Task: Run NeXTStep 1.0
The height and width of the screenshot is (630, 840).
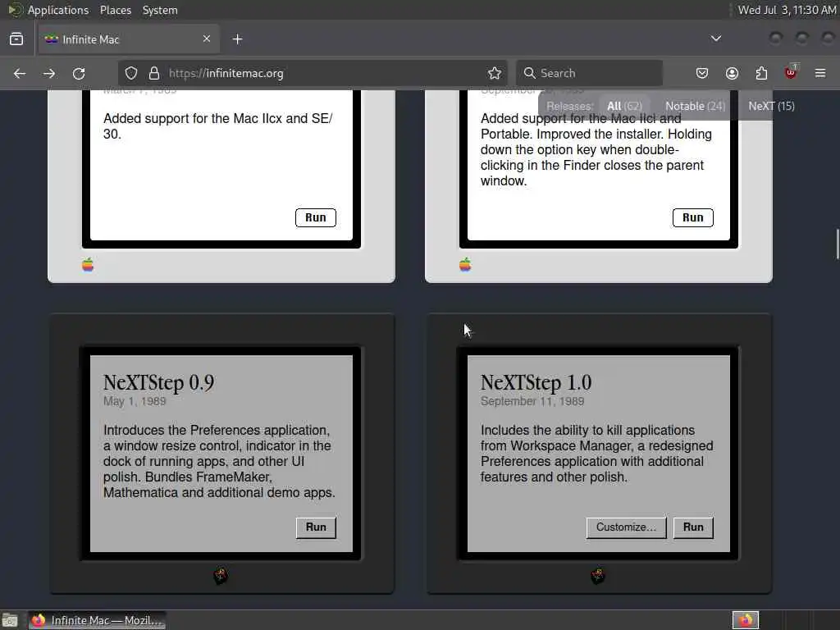Action: click(693, 527)
